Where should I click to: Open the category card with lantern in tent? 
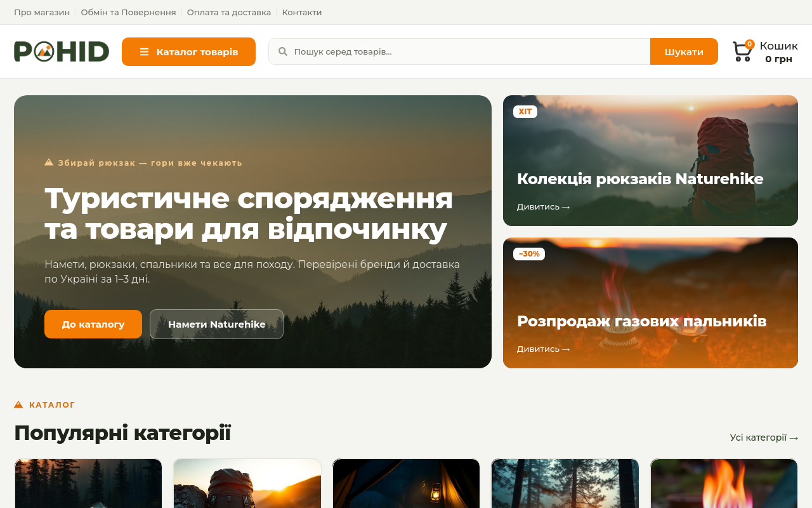(x=406, y=483)
